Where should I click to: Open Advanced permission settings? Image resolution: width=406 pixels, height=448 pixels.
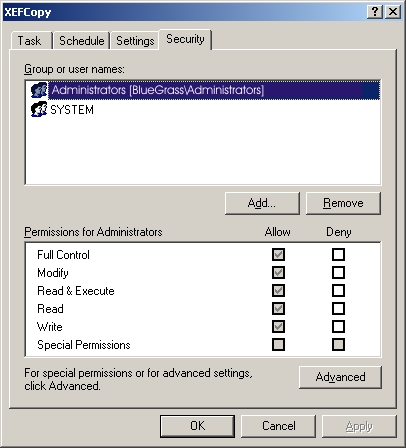[x=340, y=377]
